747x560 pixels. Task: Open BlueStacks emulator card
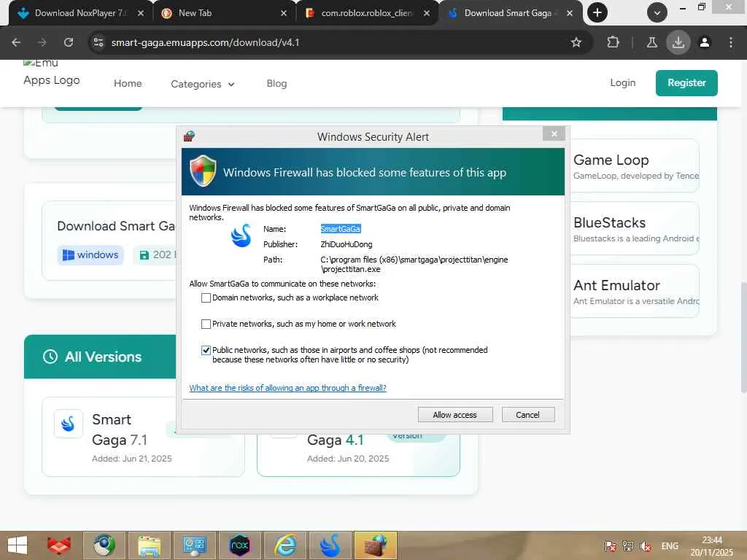pyautogui.click(x=635, y=229)
